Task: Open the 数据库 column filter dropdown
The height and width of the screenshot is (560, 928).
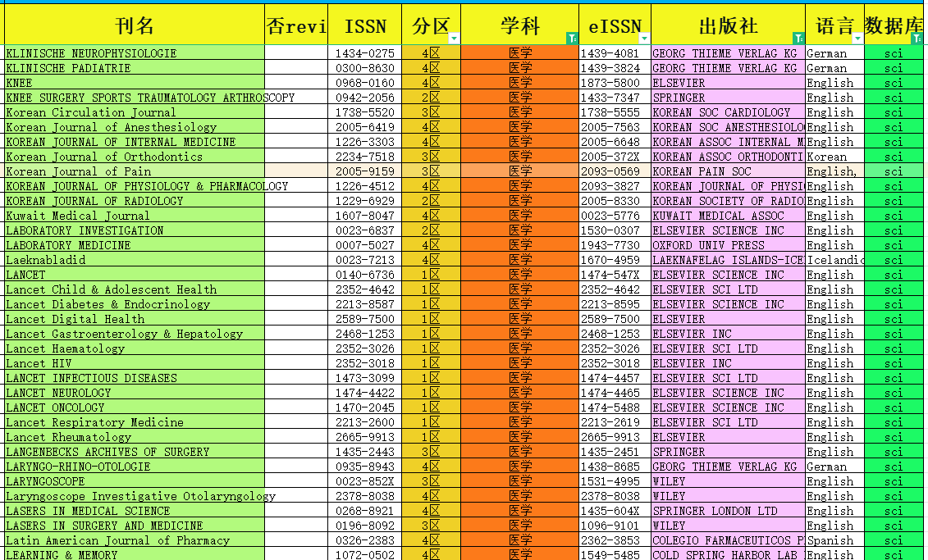Action: click(x=917, y=39)
